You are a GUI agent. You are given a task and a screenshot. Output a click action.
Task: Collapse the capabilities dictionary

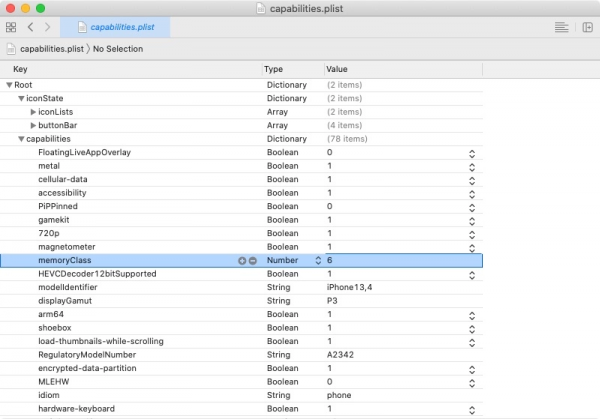22,139
